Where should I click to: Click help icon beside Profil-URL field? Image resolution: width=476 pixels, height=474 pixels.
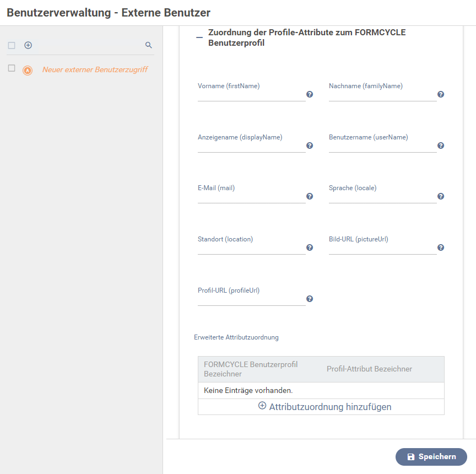[x=309, y=299]
